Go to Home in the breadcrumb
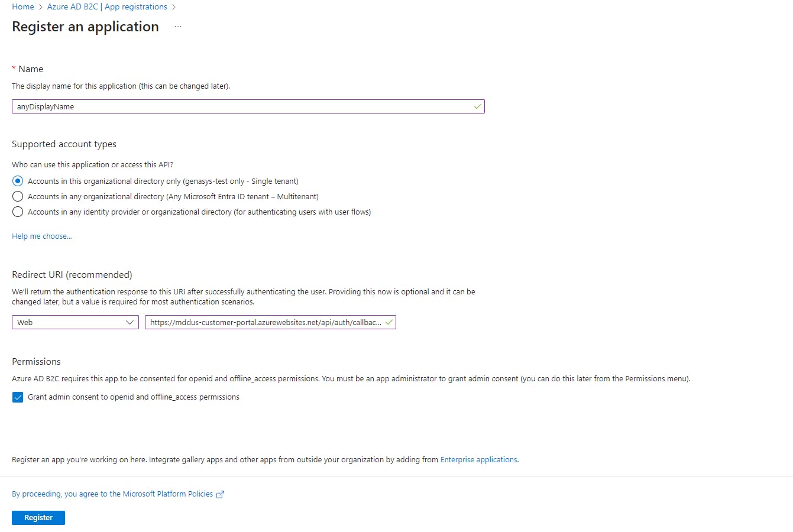This screenshot has height=532, width=793. 23,7
